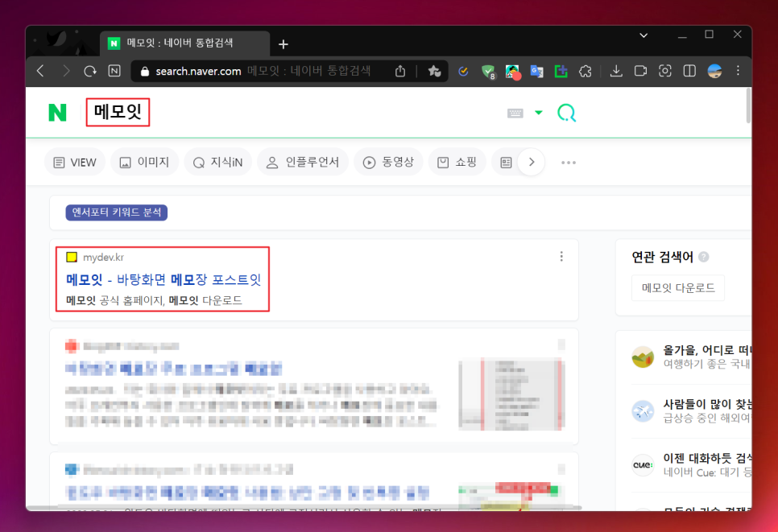The image size is (778, 532).
Task: Click the green magnifier search button
Action: pos(567,113)
